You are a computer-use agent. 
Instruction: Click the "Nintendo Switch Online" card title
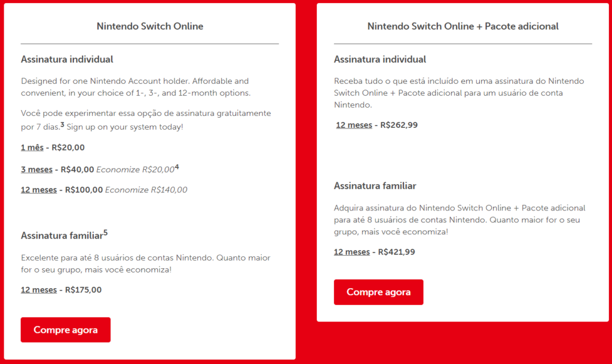pyautogui.click(x=150, y=26)
